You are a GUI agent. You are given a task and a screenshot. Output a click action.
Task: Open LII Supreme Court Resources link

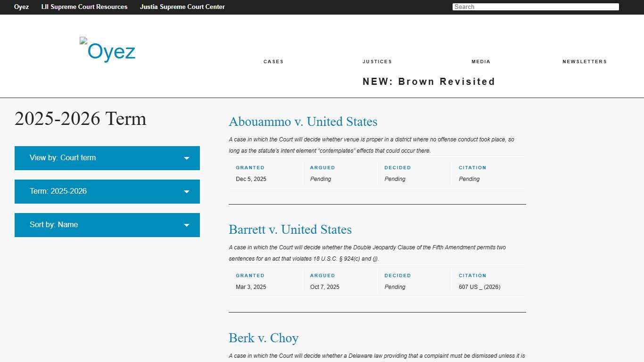tap(84, 7)
